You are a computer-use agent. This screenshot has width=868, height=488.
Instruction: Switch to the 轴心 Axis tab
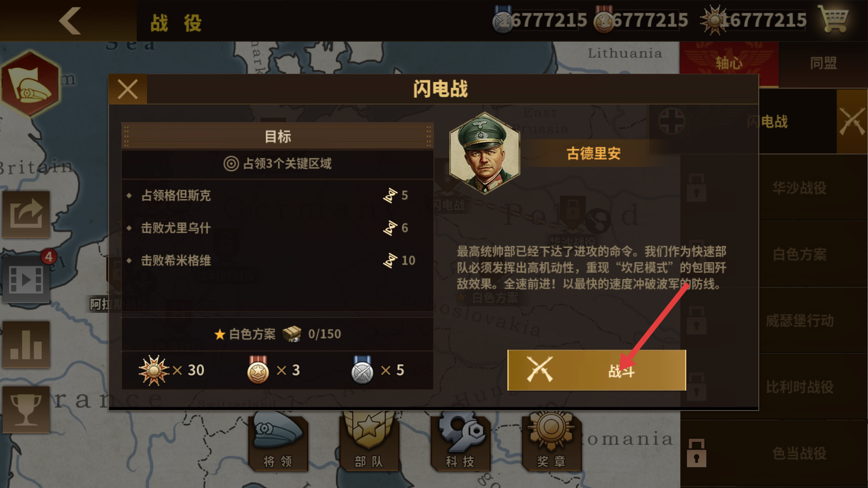click(x=729, y=63)
